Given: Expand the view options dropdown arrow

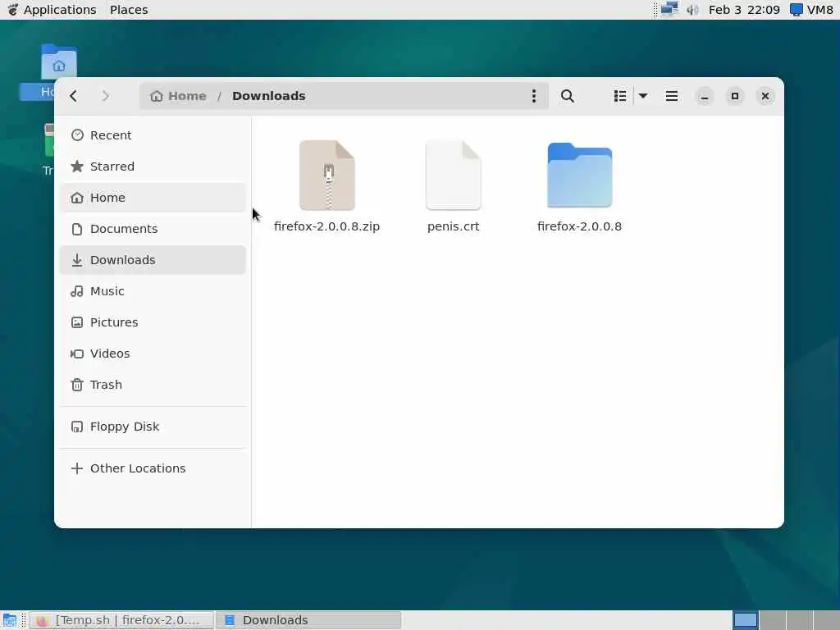Looking at the screenshot, I should [x=643, y=96].
